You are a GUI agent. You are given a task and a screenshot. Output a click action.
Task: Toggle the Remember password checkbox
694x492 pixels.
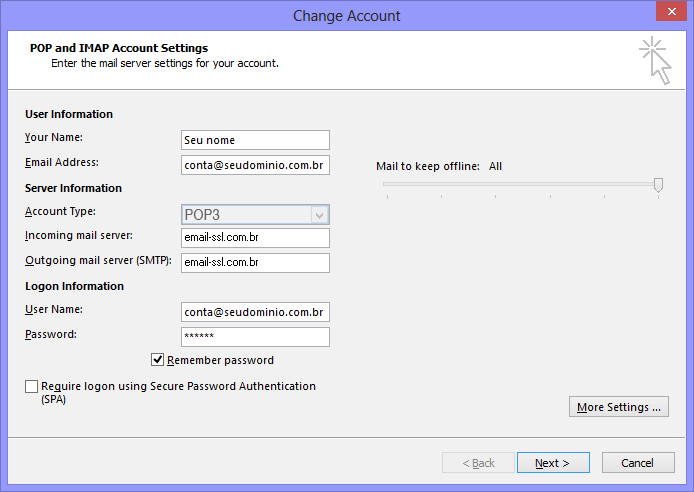click(158, 360)
